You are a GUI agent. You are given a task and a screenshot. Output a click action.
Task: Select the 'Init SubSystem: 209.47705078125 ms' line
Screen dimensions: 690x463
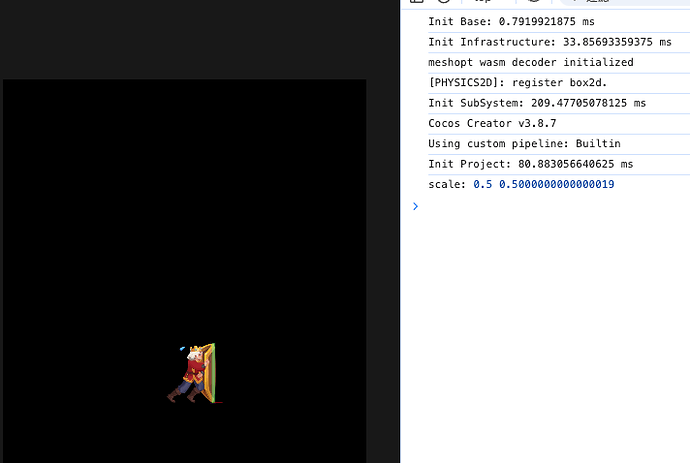(x=537, y=103)
